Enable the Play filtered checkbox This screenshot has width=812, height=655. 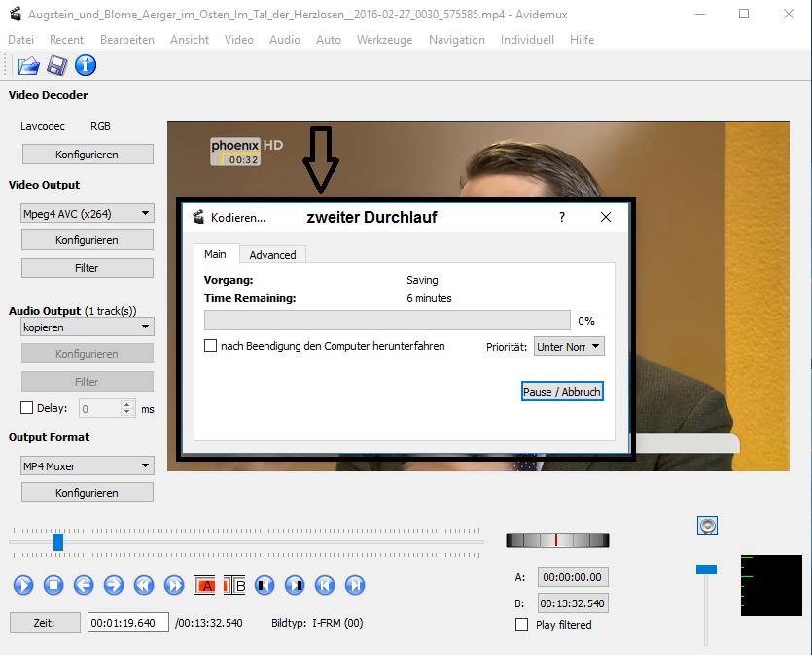point(522,625)
